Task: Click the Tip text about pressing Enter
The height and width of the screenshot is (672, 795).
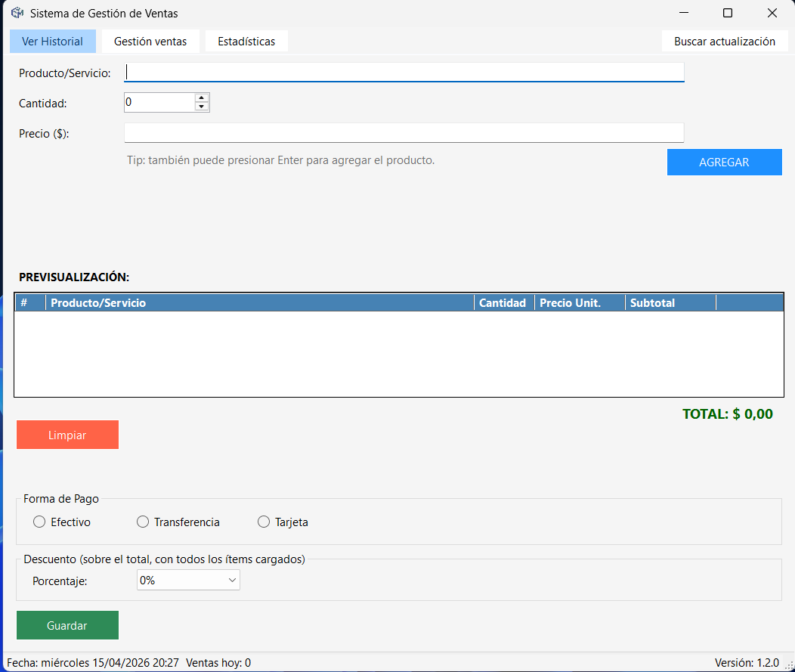Action: pyautogui.click(x=281, y=160)
